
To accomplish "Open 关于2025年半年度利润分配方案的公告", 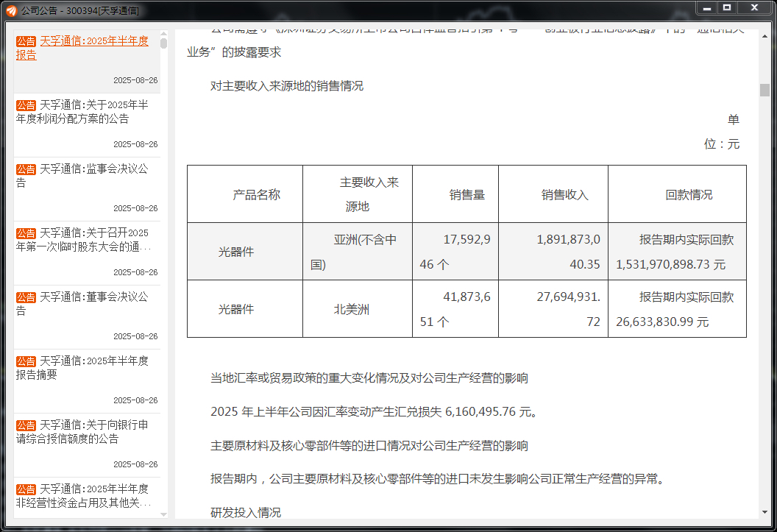I will (82, 112).
